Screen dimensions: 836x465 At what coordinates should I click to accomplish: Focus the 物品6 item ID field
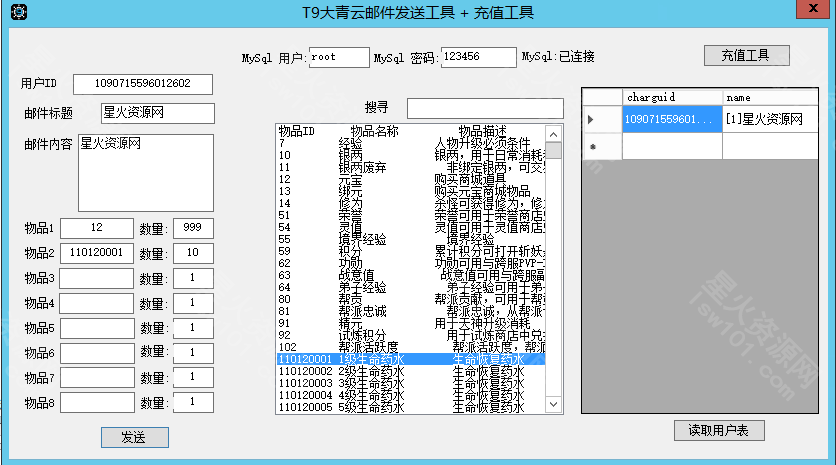point(97,353)
